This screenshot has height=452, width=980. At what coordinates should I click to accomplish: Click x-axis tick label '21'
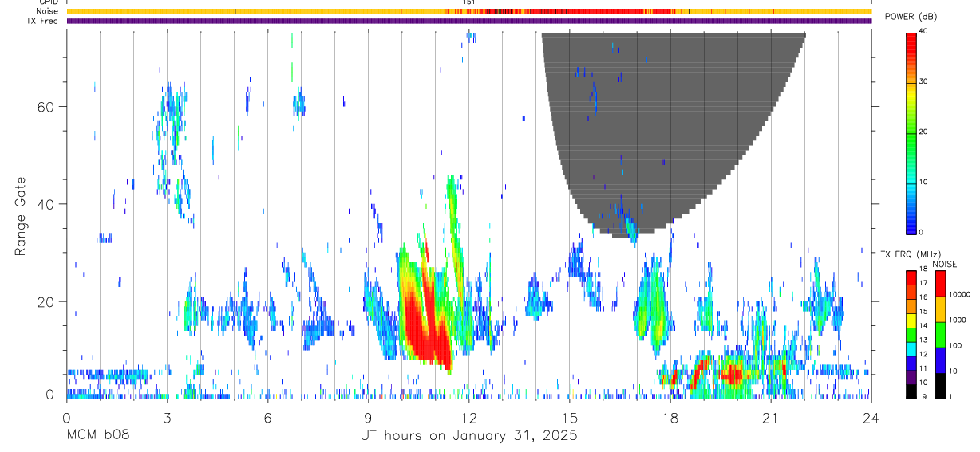click(771, 419)
